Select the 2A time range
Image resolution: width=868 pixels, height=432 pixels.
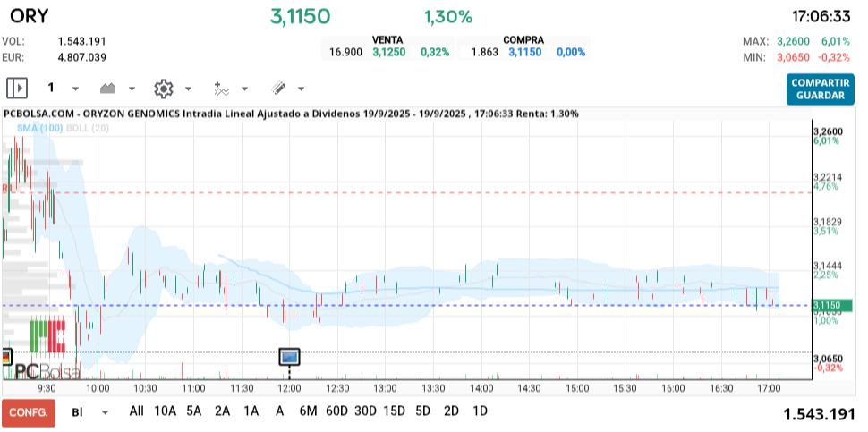pos(223,411)
